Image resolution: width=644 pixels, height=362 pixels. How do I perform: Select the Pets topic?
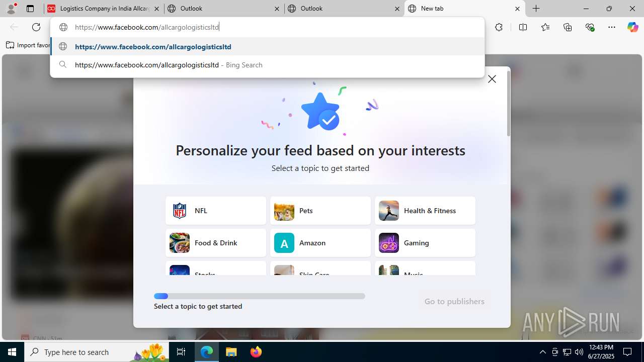point(320,211)
